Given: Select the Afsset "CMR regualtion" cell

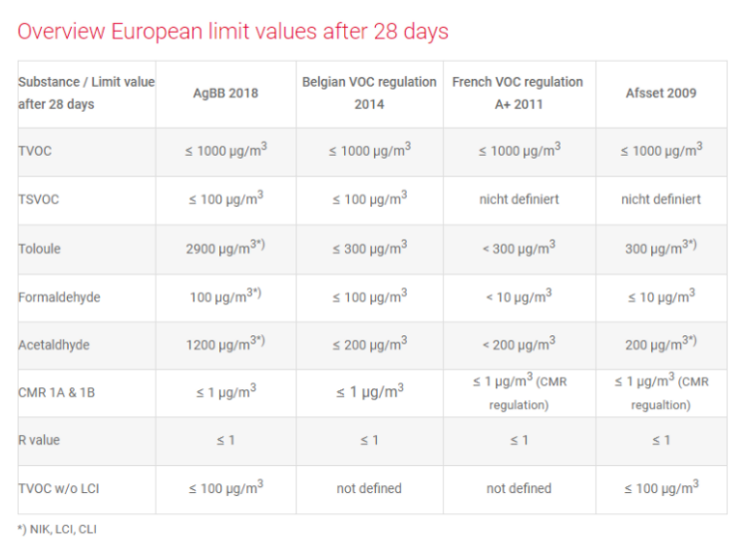Looking at the screenshot, I should click(661, 393).
